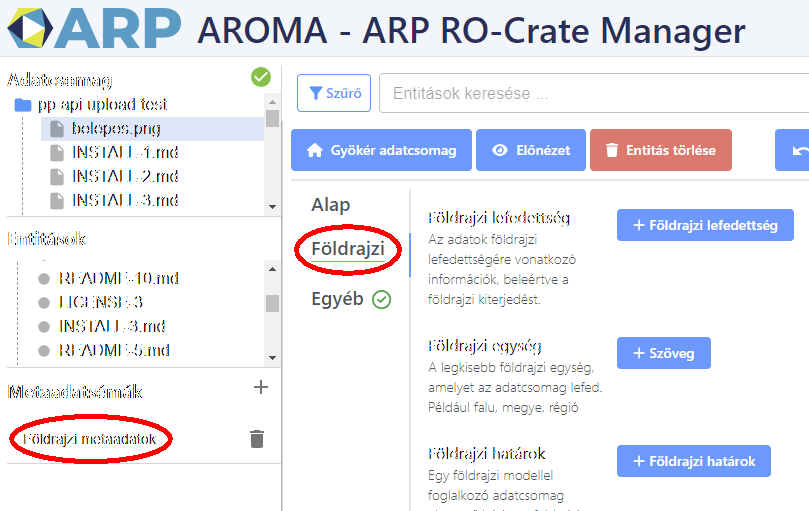
Task: Click the grey dot beside README-10.md
Action: [44, 279]
